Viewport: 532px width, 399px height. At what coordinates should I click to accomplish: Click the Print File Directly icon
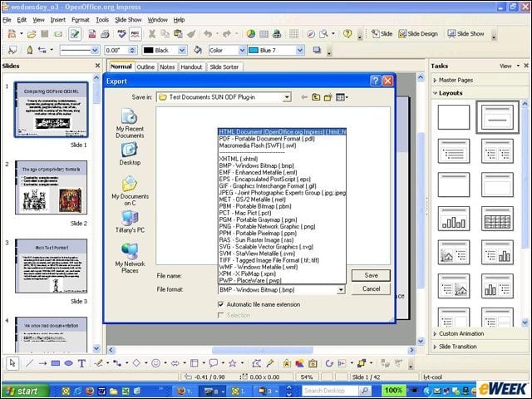tap(105, 33)
